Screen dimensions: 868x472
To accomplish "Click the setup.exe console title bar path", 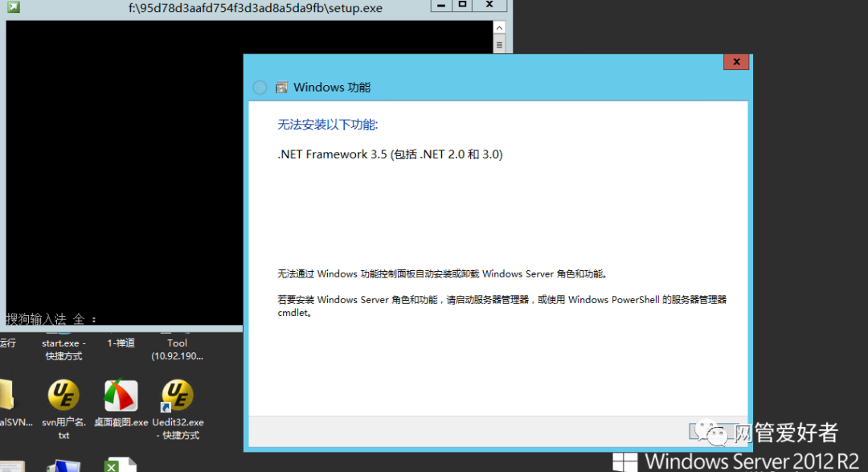I will (256, 8).
